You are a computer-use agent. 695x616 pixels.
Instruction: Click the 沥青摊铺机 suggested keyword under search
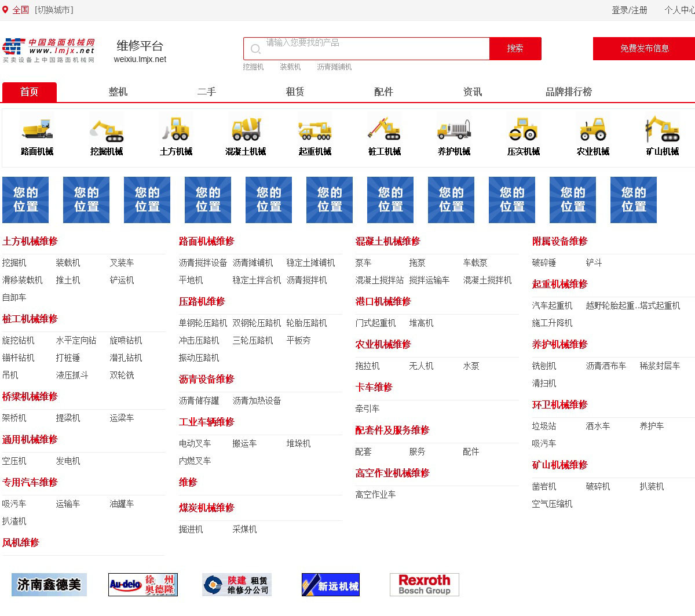click(x=334, y=67)
